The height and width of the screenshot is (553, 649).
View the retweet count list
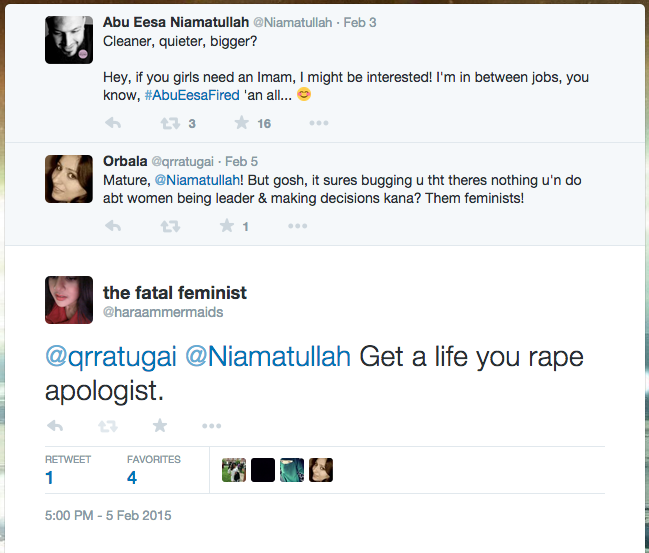click(50, 478)
